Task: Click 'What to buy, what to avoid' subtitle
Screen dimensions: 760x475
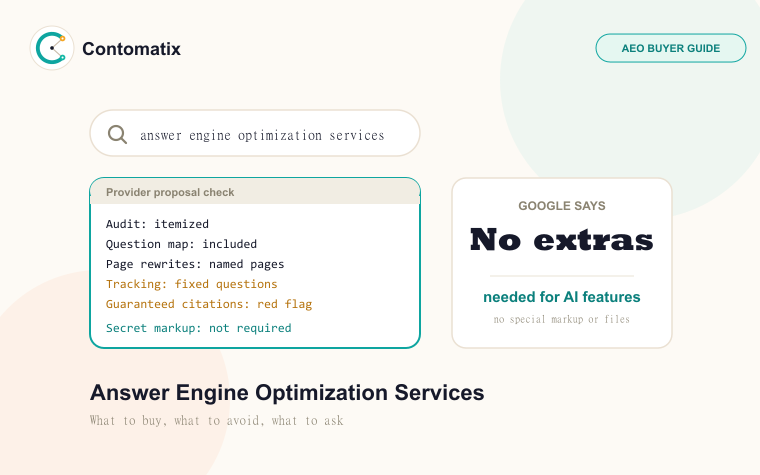Action: (217, 420)
